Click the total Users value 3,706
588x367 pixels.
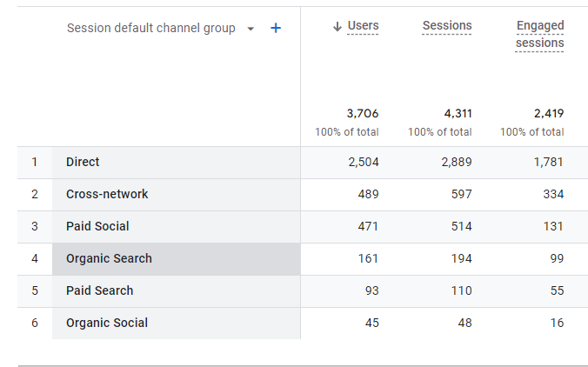click(x=363, y=113)
